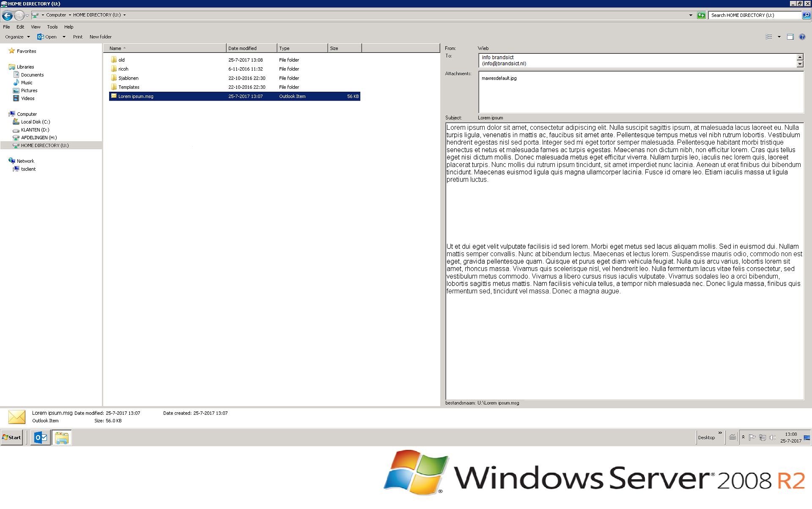
Task: Open recent pages dropdown beside Forward
Action: click(x=27, y=15)
